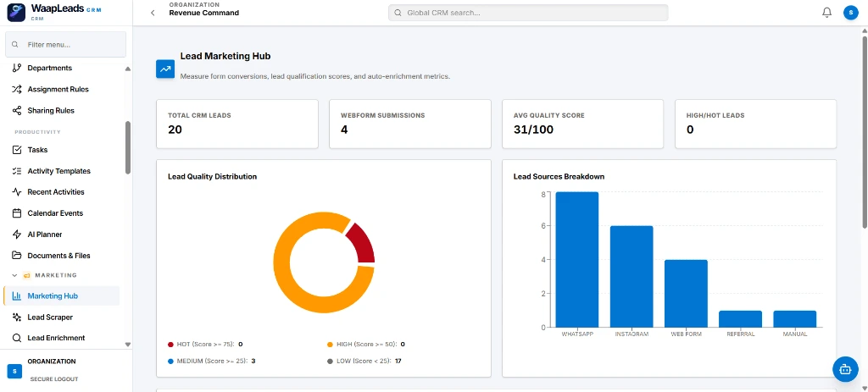Image resolution: width=868 pixels, height=392 pixels.
Task: Click the REFERRAL bar in chart
Action: 740,318
